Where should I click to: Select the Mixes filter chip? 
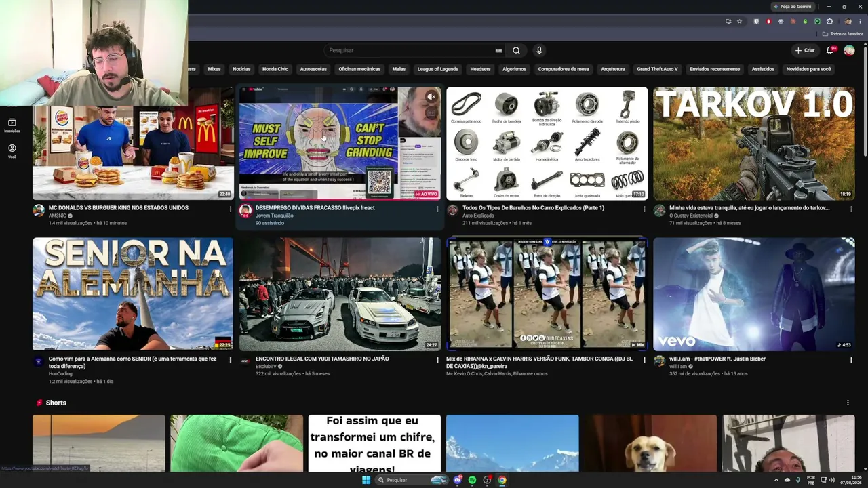click(x=214, y=69)
